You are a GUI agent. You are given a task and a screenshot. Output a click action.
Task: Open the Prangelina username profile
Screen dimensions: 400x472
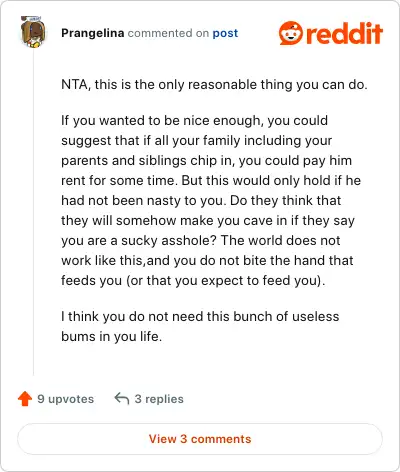pyautogui.click(x=93, y=33)
